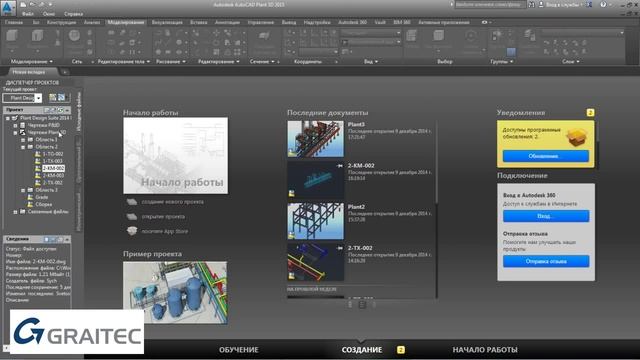Switch to the Визуализация ribbon tab
This screenshot has width=640, height=360.
(x=167, y=22)
